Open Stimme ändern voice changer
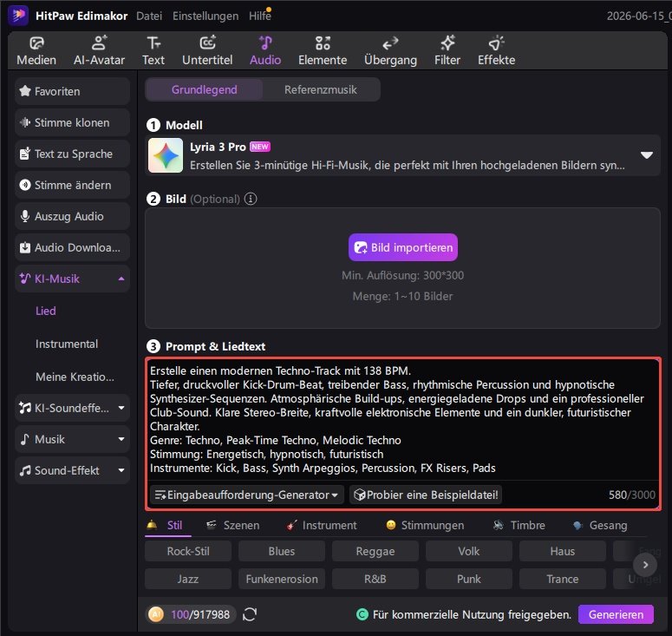 pos(73,185)
